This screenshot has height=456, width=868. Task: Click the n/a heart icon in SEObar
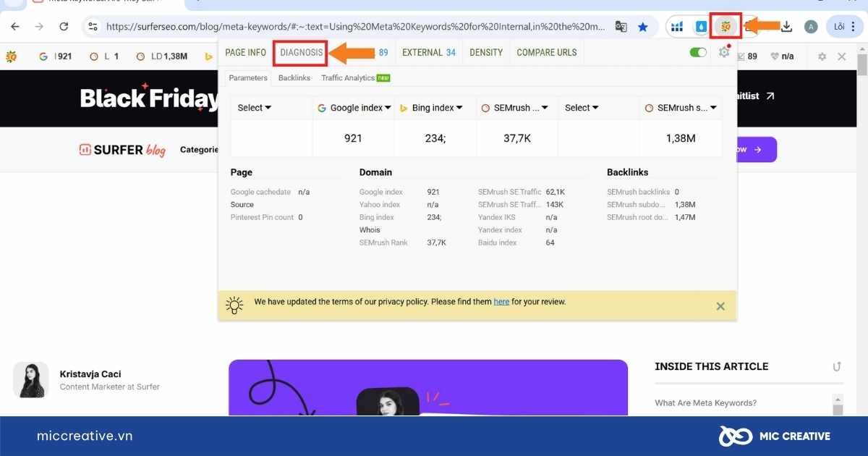pos(782,56)
